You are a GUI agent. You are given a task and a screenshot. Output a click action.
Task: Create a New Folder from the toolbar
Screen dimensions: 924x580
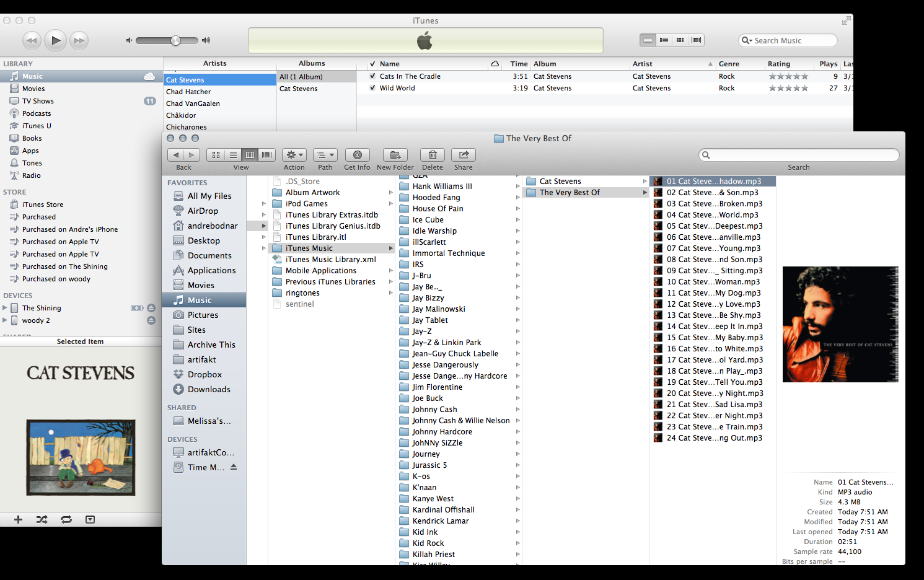click(x=395, y=156)
